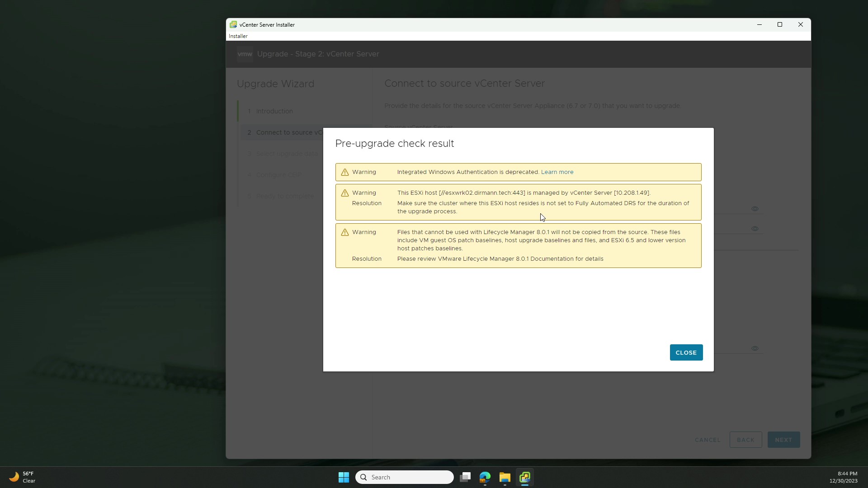The height and width of the screenshot is (488, 868).
Task: Click the Upgrade - Stage 2: vCenter Server header title
Action: (318, 54)
